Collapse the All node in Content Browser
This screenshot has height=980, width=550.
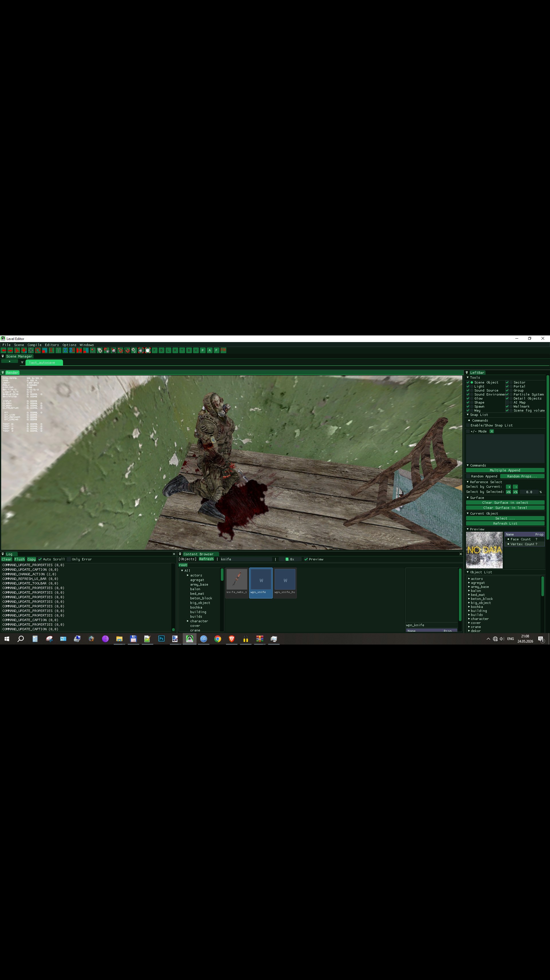click(x=182, y=570)
